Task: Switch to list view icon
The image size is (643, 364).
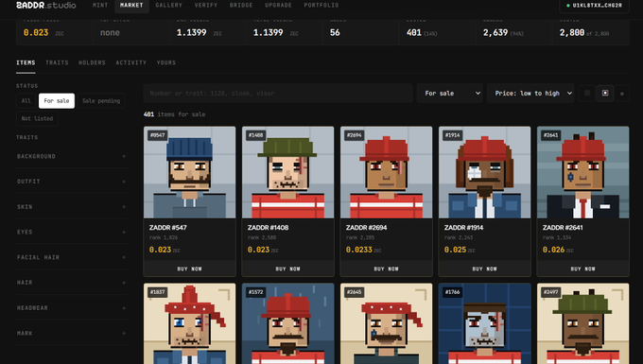Action: pos(621,94)
